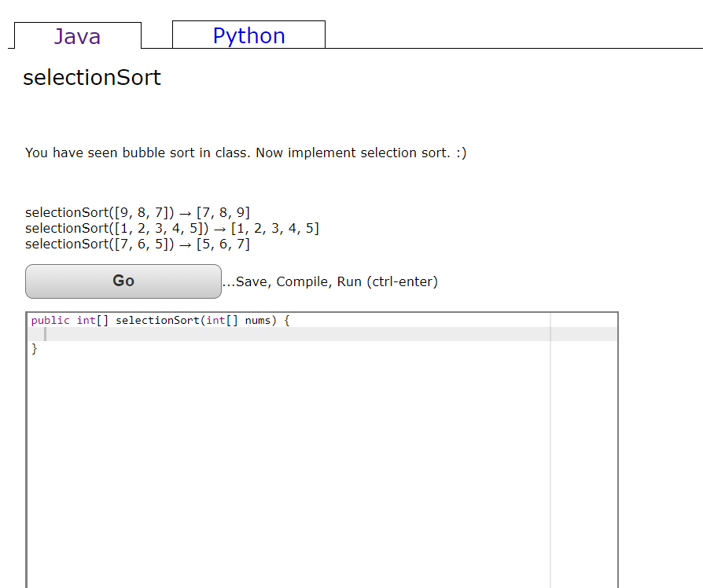Screen dimensions: 703x588
Task: Click the highlighted cursor line in editor
Action: point(236,333)
